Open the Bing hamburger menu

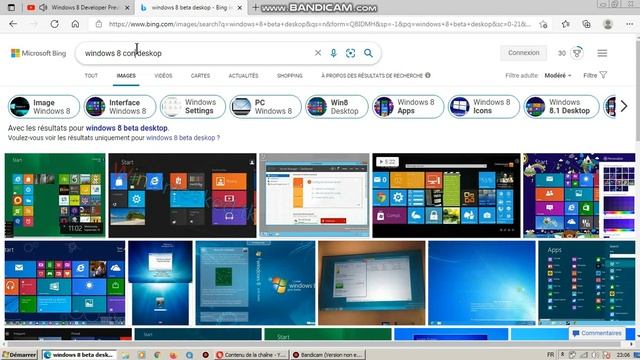click(602, 53)
